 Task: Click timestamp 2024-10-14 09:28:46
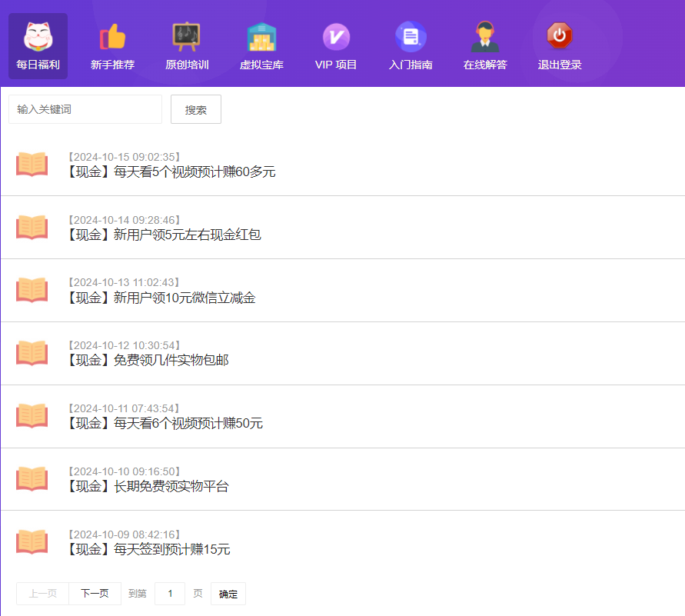tap(125, 220)
